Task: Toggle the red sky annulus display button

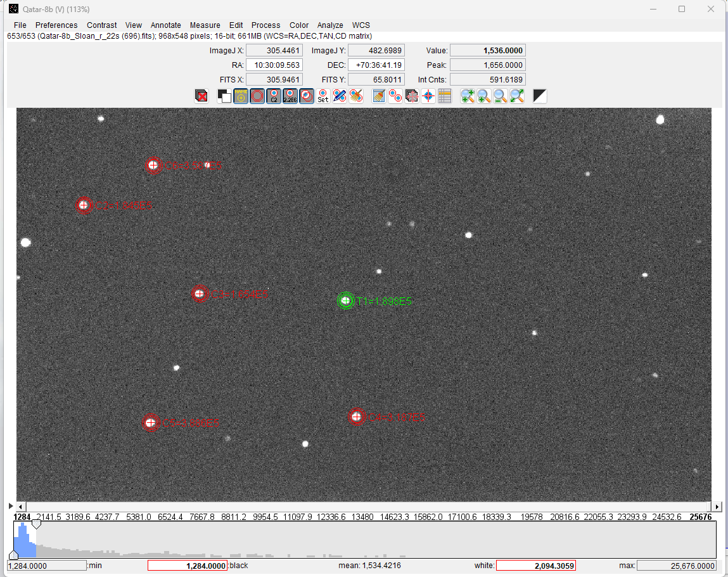Action: click(257, 96)
